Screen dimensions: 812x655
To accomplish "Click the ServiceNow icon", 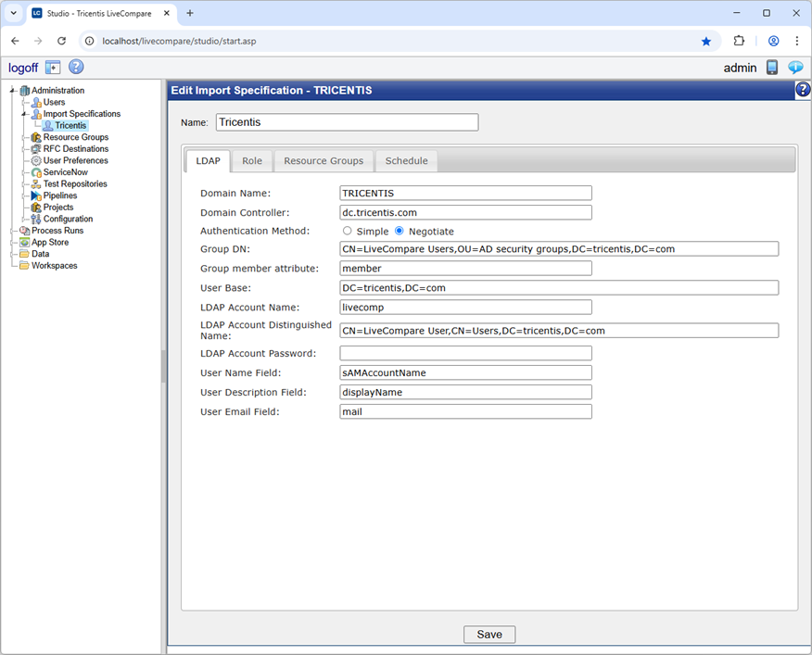I will (x=37, y=172).
